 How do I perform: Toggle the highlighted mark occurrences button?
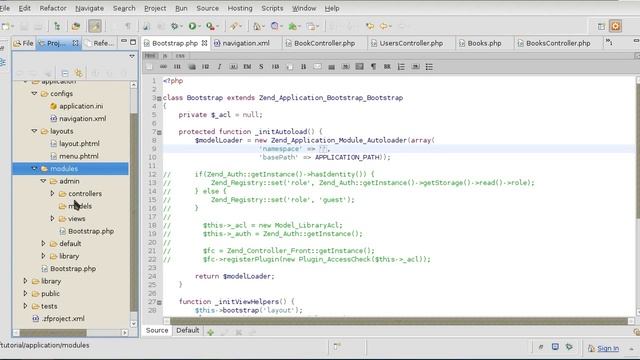[x=95, y=27]
